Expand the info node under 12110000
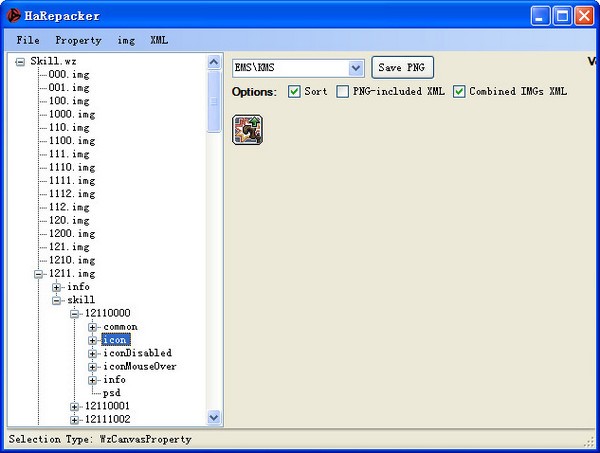 (92, 380)
